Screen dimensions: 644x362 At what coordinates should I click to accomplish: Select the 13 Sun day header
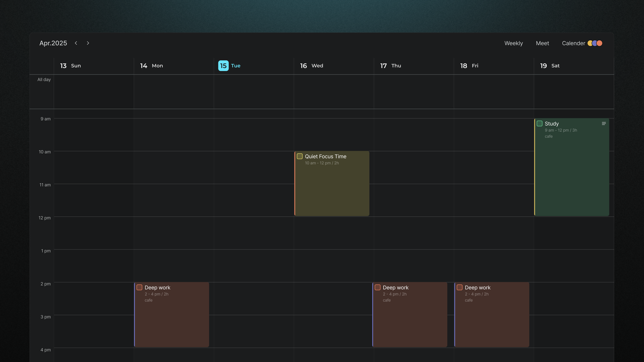coord(71,66)
